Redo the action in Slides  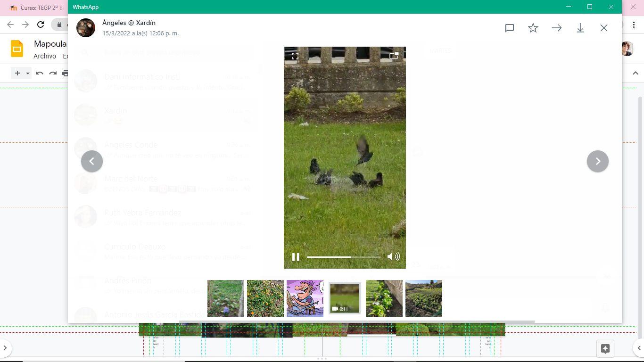click(x=53, y=73)
